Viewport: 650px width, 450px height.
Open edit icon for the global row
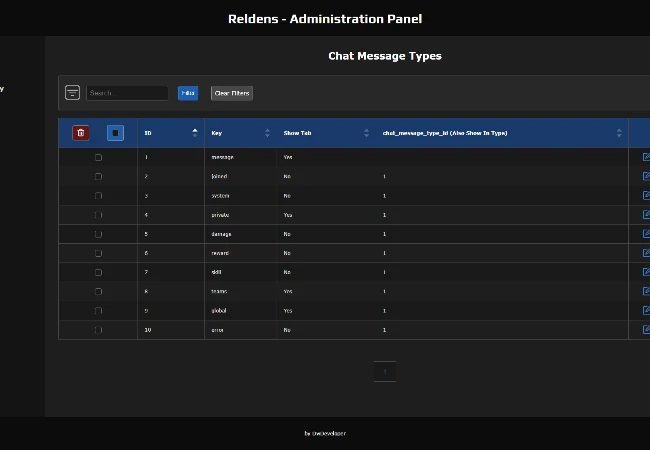[x=646, y=310]
